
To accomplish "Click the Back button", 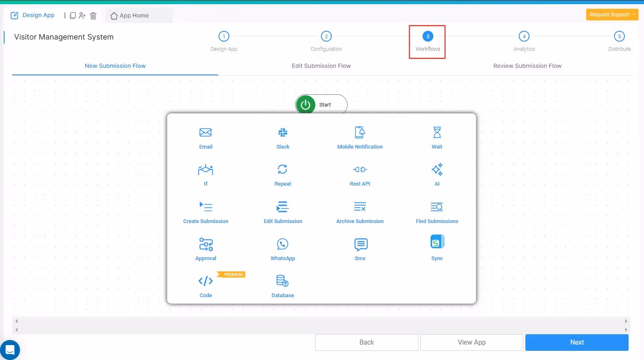I will (x=367, y=342).
